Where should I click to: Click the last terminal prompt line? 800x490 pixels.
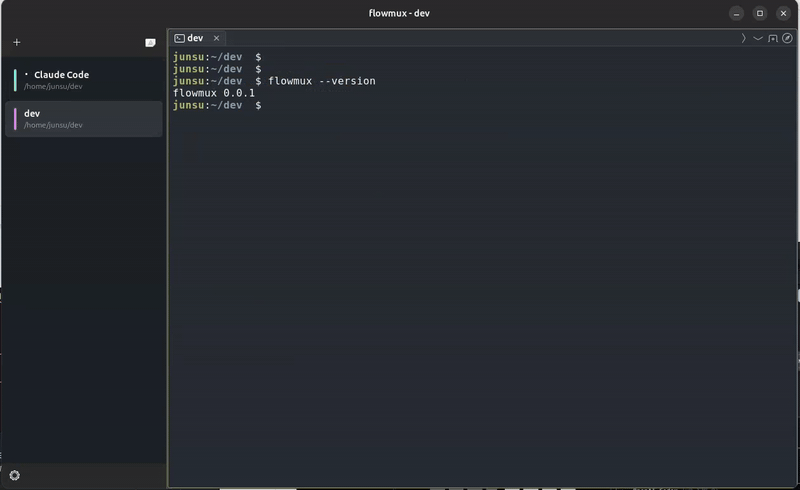point(217,105)
